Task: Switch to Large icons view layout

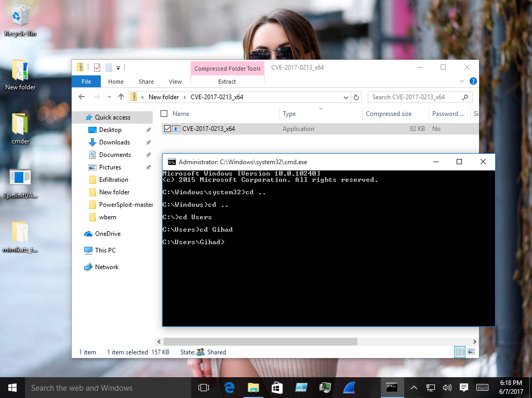Action: (x=471, y=352)
